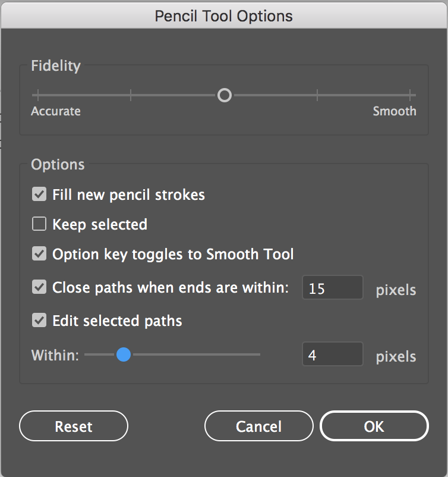448x477 pixels.
Task: Disable Fill new pencil strokes checkbox
Action: 39,194
